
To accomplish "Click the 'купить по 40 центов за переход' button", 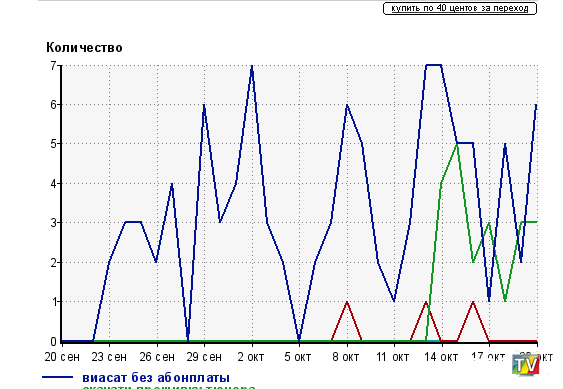I will point(460,8).
